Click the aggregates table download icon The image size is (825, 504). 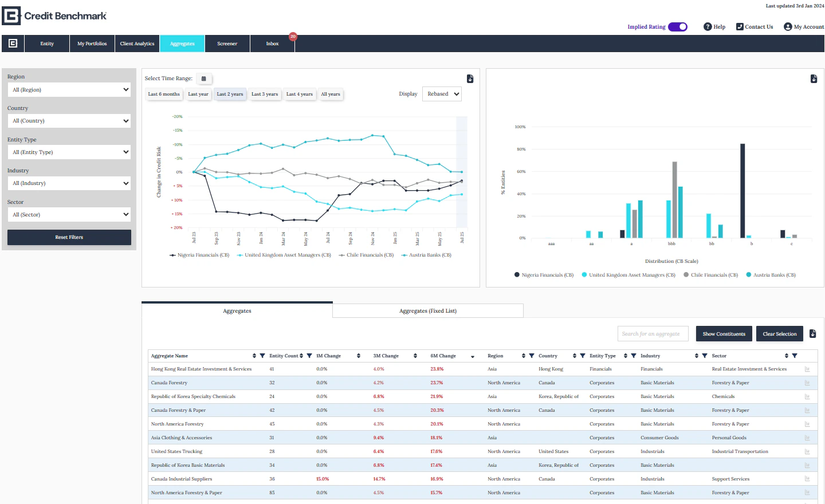point(813,334)
